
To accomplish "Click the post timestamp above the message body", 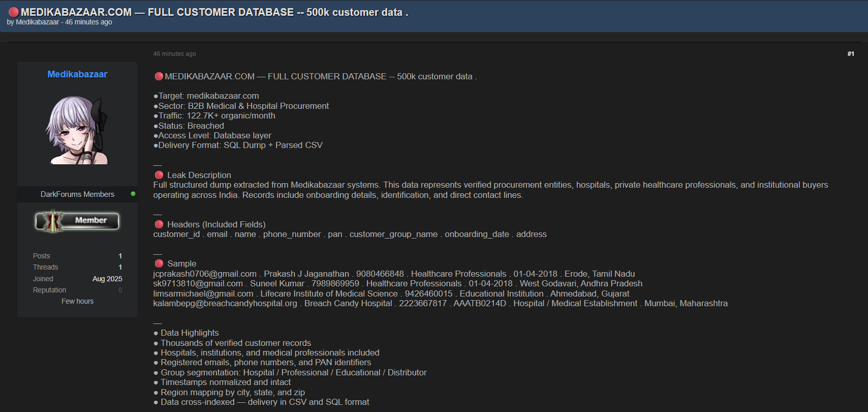I will click(x=174, y=54).
